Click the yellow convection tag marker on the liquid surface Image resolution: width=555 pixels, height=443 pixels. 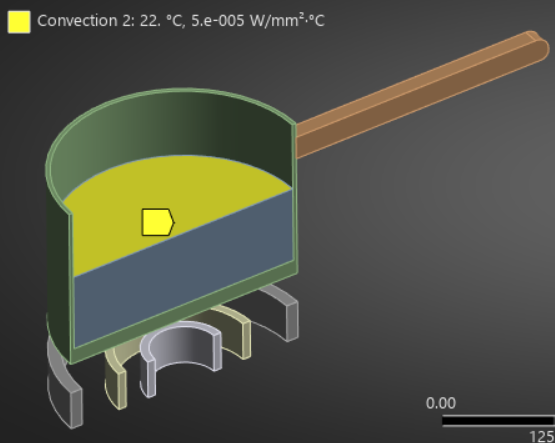pyautogui.click(x=158, y=222)
